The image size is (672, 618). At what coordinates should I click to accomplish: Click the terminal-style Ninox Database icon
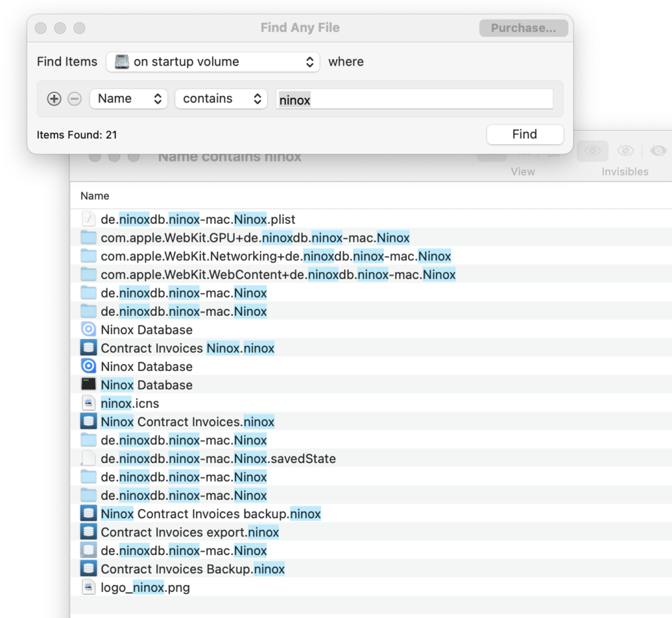[x=89, y=385]
